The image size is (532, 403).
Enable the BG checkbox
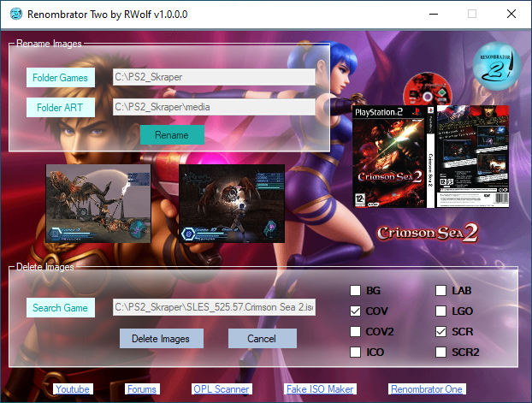pyautogui.click(x=355, y=290)
